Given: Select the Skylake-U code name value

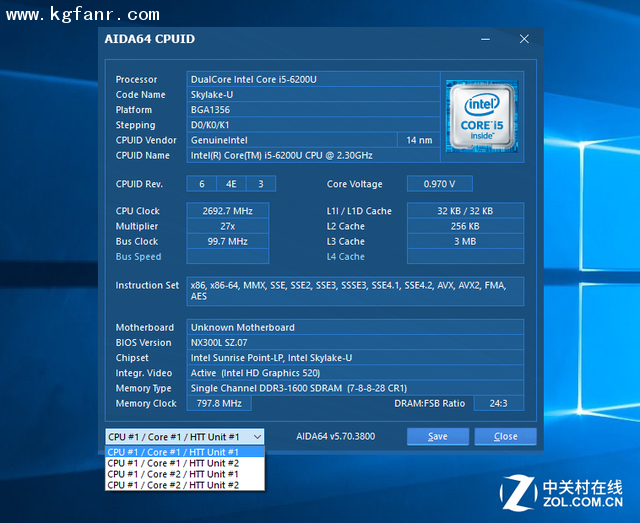Looking at the screenshot, I should pos(313,95).
